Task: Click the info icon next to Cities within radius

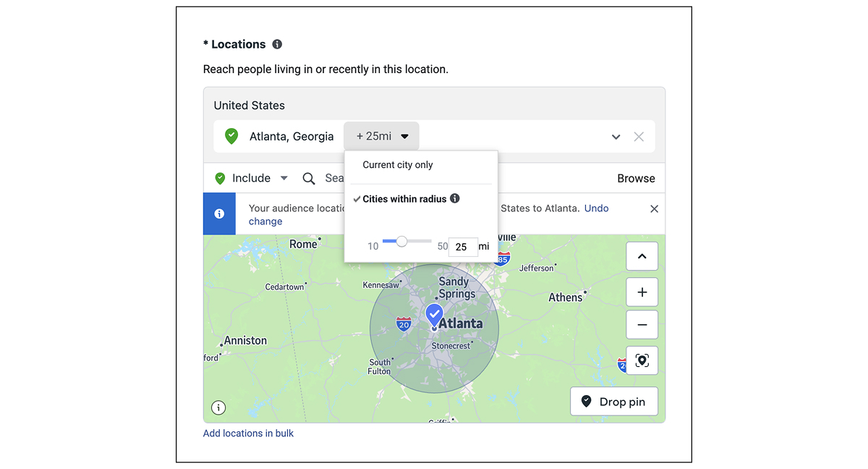Action: click(455, 198)
